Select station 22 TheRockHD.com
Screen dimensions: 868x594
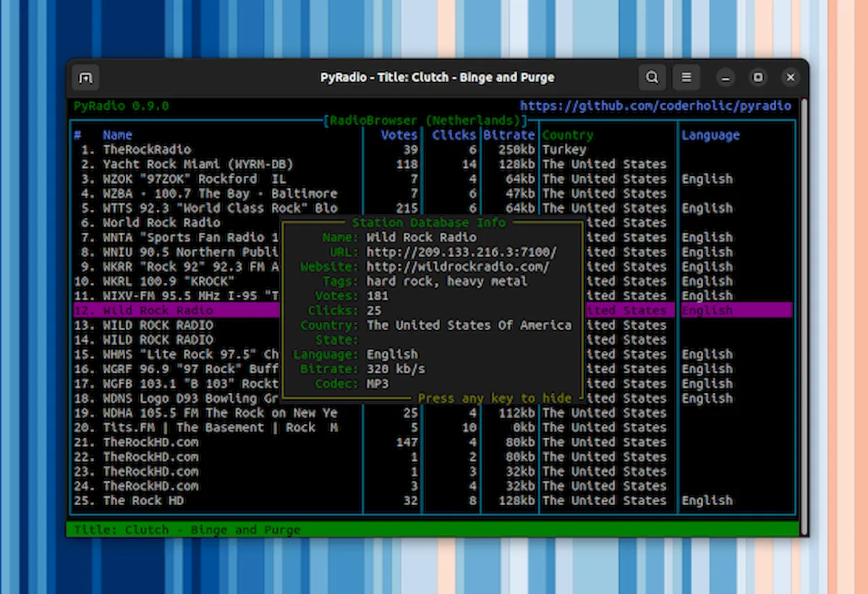click(x=433, y=457)
